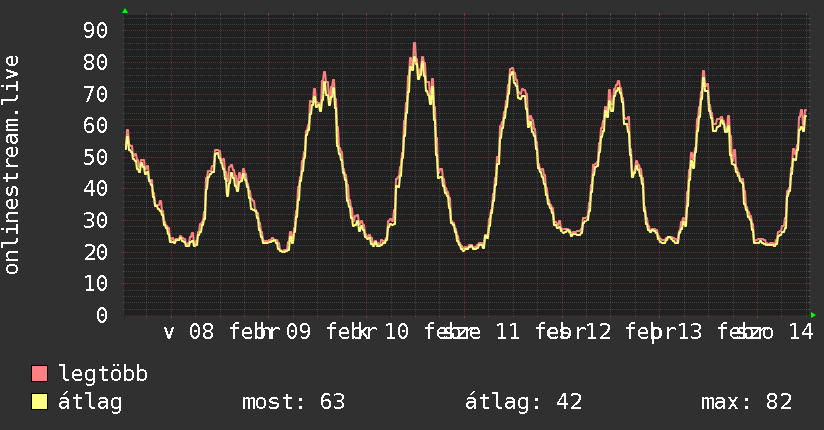
Task: Click the onlinestream.live vertical axis title
Action: [x=11, y=165]
